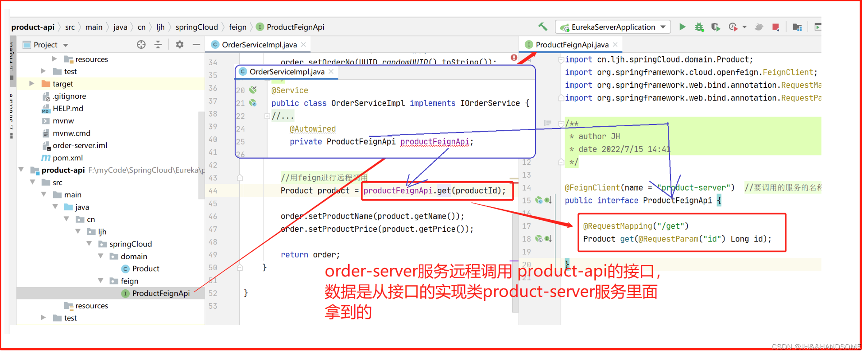This screenshot has width=868, height=354.
Task: Collapse the feign package node
Action: (101, 280)
